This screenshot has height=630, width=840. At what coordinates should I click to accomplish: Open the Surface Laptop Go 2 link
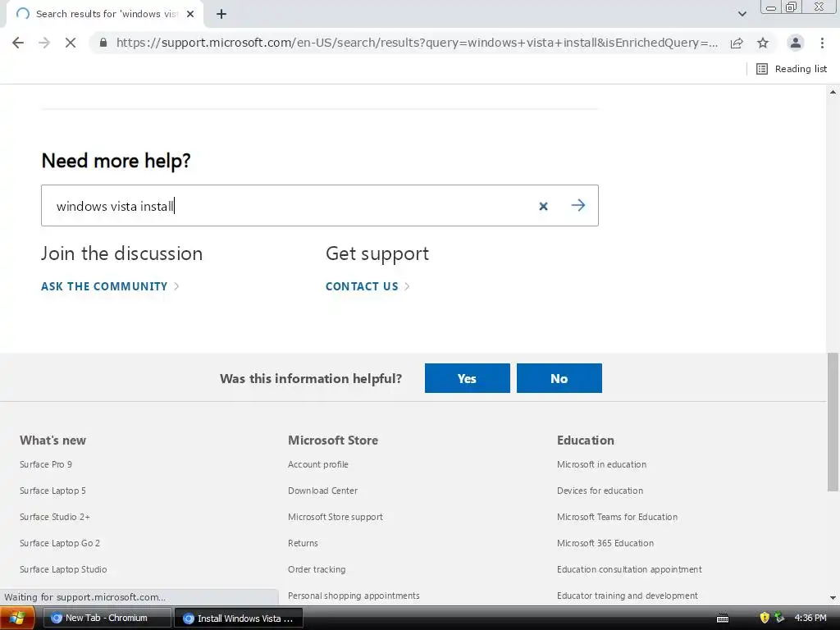pos(60,543)
